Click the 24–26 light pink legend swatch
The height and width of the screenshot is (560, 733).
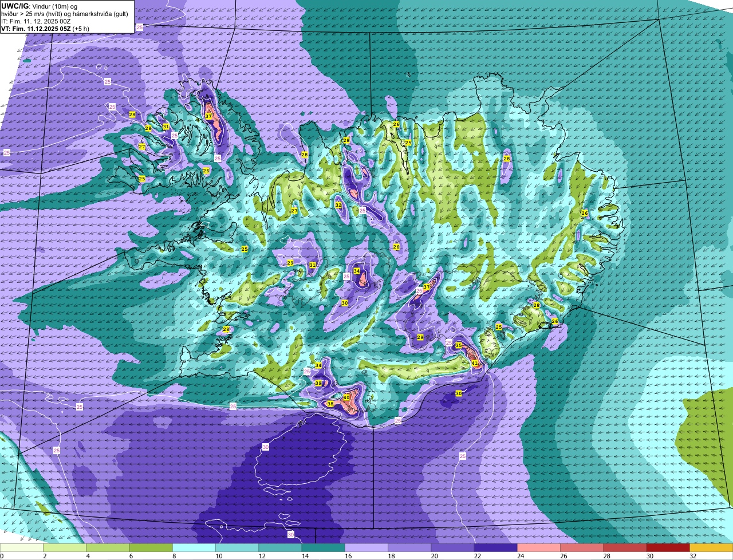click(539, 547)
